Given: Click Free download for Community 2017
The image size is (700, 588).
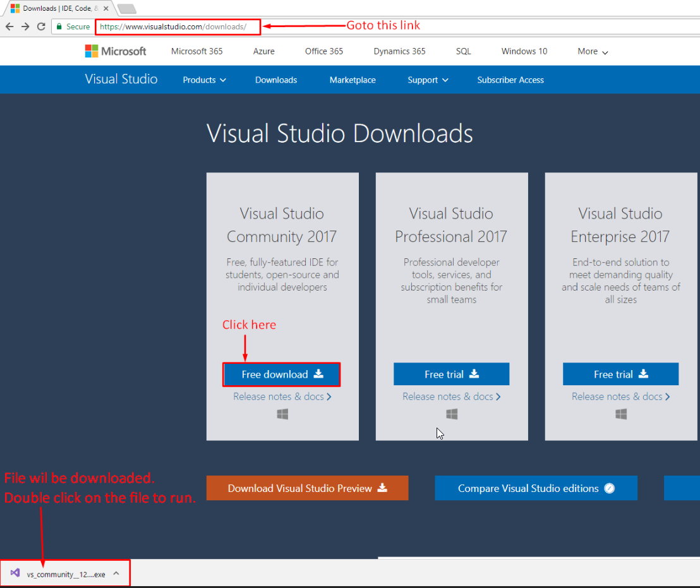Looking at the screenshot, I should click(x=282, y=375).
